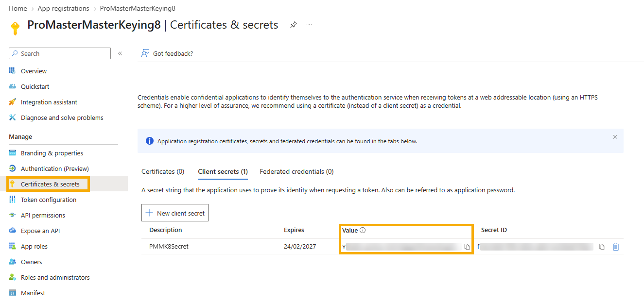This screenshot has height=302, width=644.
Task: Open Diagnose and solve problems
Action: [x=62, y=117]
